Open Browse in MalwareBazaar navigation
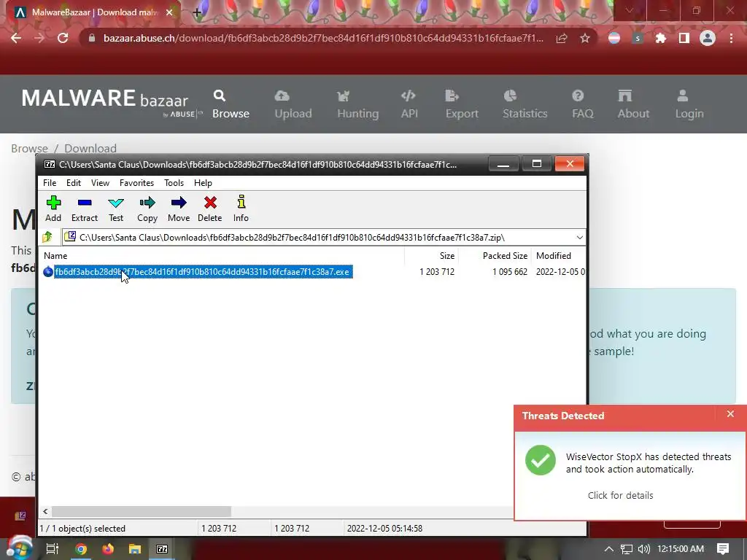 [x=231, y=104]
